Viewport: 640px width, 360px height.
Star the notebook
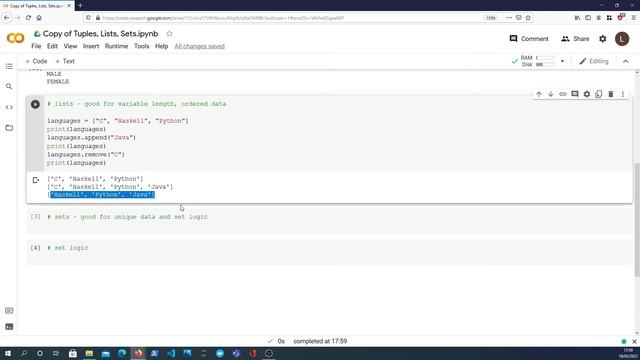[169, 33]
